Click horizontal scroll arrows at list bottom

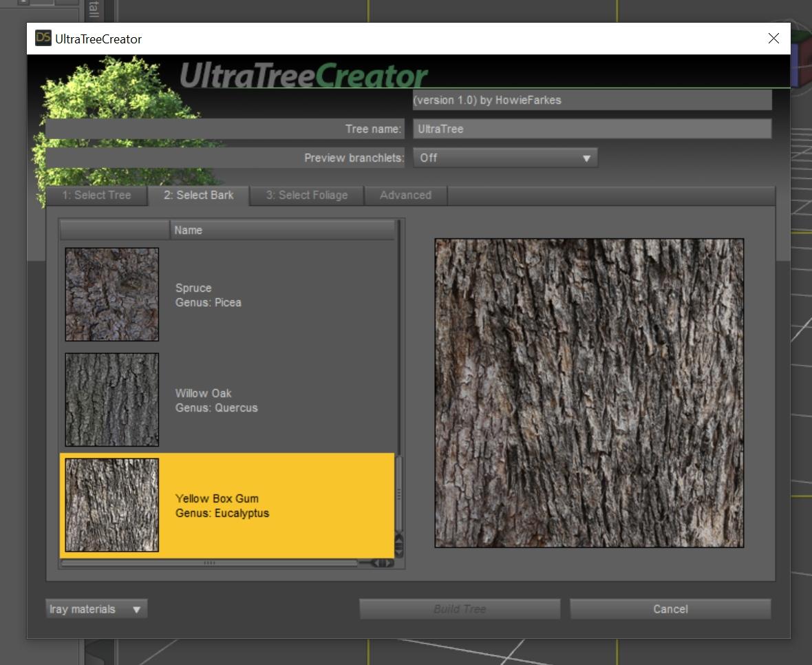pos(382,563)
